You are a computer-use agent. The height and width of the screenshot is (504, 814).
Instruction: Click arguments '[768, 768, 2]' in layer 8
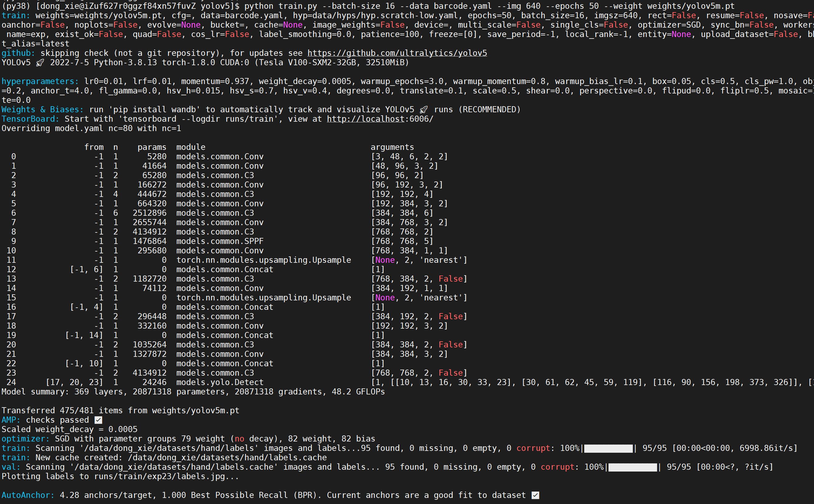click(x=402, y=232)
